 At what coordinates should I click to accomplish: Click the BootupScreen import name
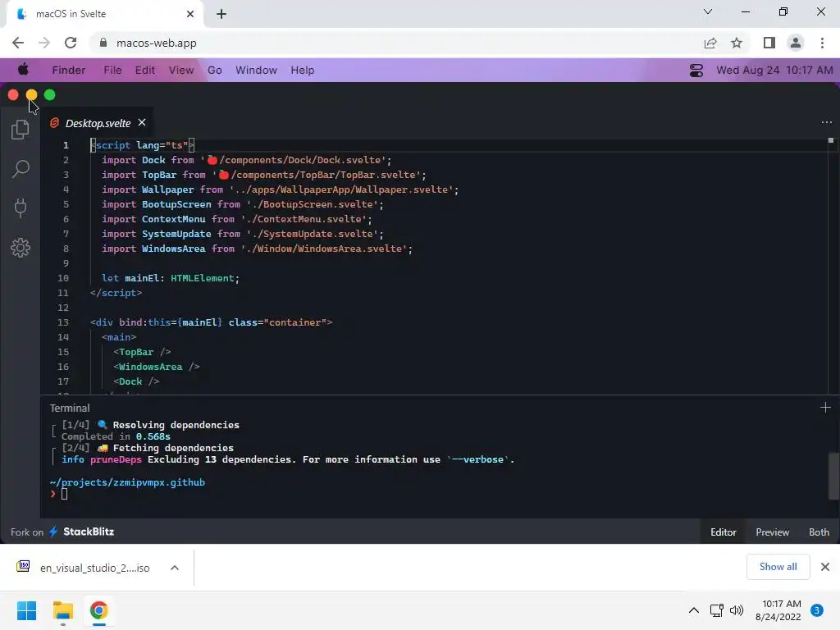click(x=176, y=204)
